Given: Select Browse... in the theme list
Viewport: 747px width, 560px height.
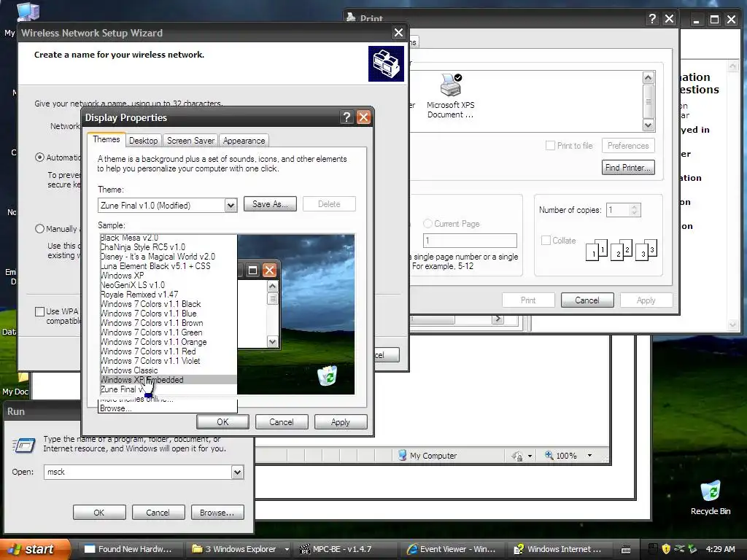Looking at the screenshot, I should (x=169, y=408).
